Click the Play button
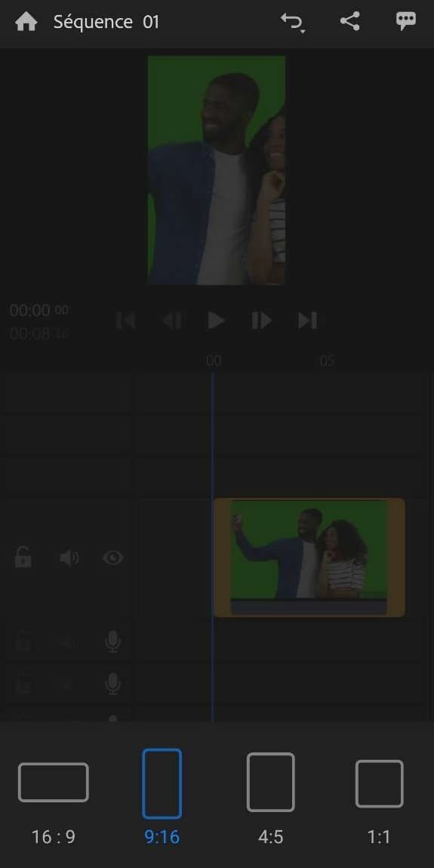 point(216,320)
